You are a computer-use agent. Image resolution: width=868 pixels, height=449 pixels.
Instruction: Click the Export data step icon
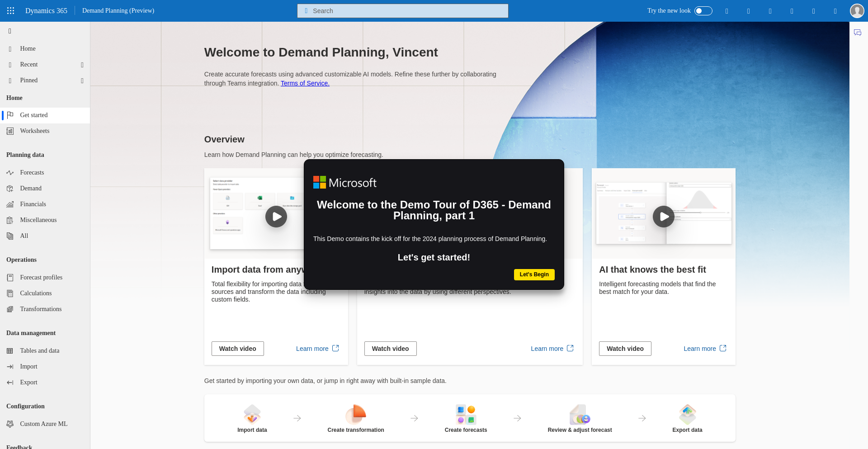point(687,414)
